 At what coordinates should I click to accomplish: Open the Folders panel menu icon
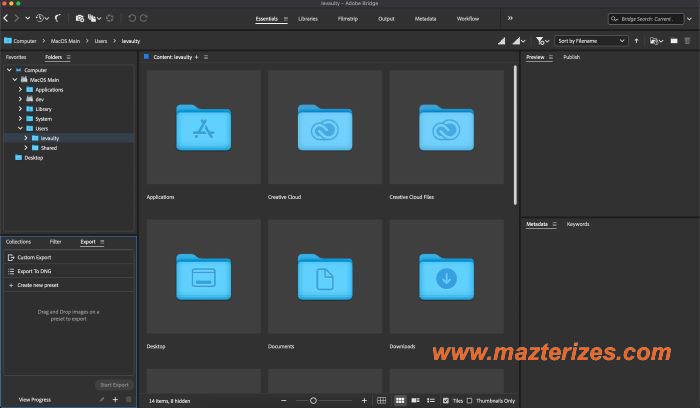pyautogui.click(x=68, y=57)
